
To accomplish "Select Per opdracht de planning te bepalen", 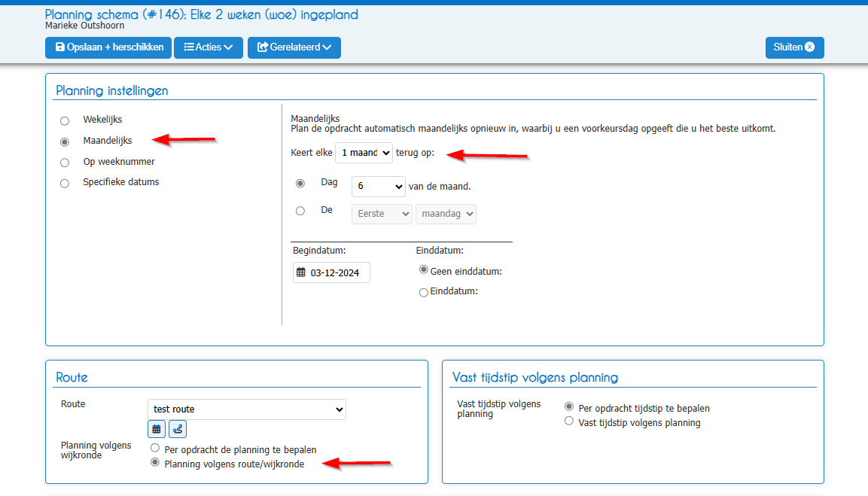I will coord(155,448).
